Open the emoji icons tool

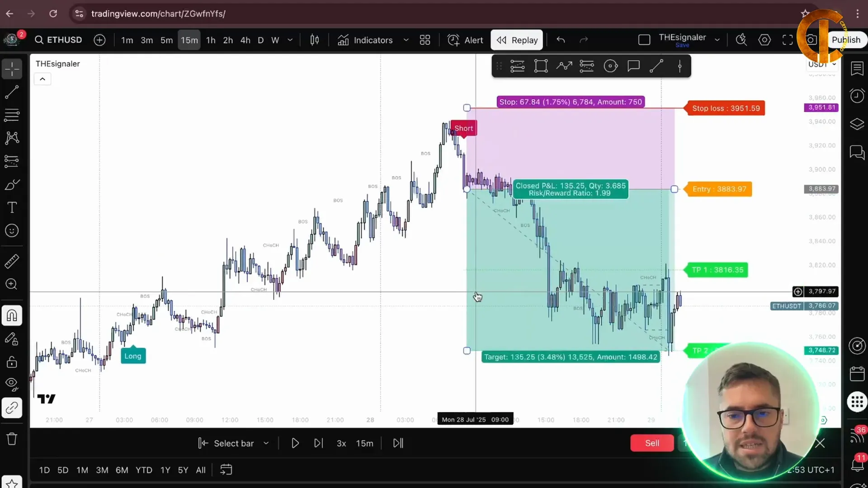pyautogui.click(x=12, y=230)
